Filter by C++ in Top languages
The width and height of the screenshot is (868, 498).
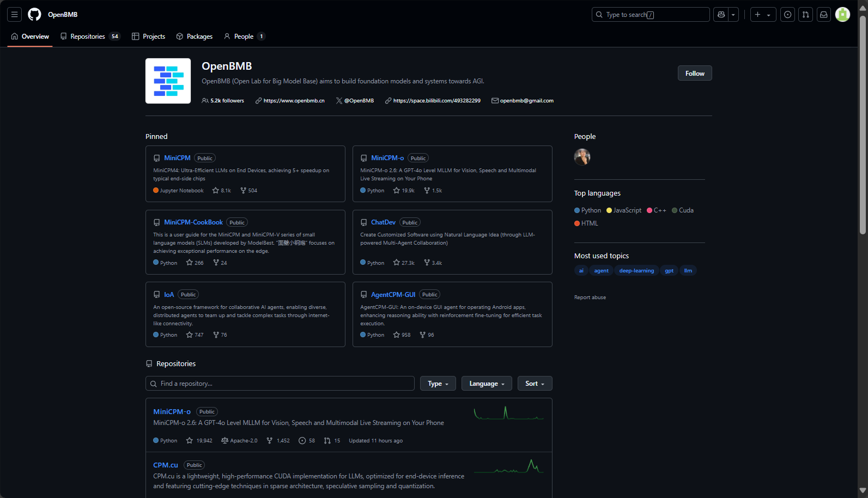coord(657,210)
